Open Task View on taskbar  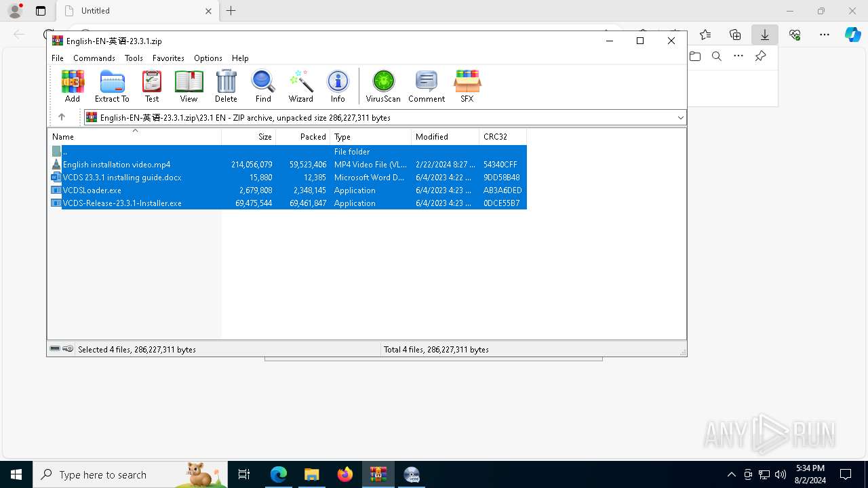tap(244, 474)
